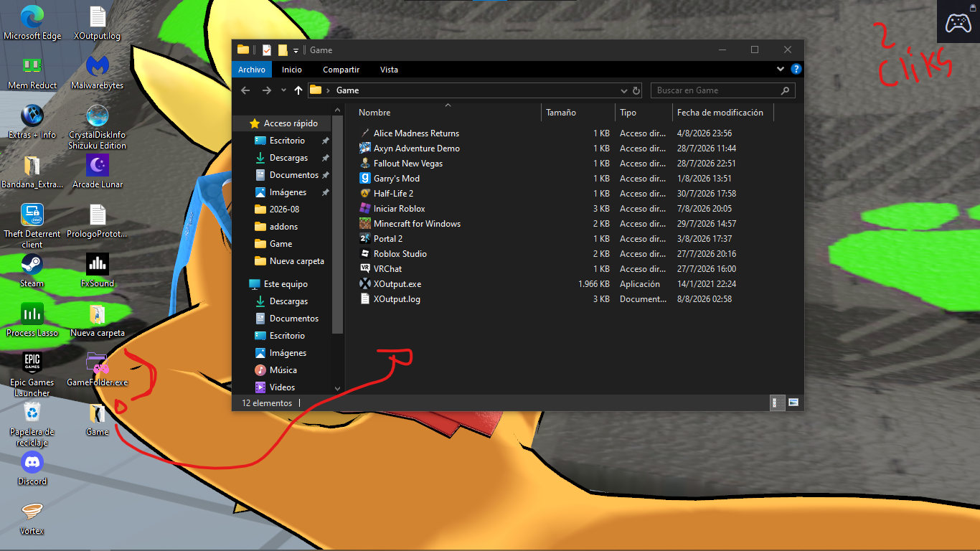Image resolution: width=980 pixels, height=551 pixels.
Task: Select the Epic Games Launcher icon
Action: point(32,375)
